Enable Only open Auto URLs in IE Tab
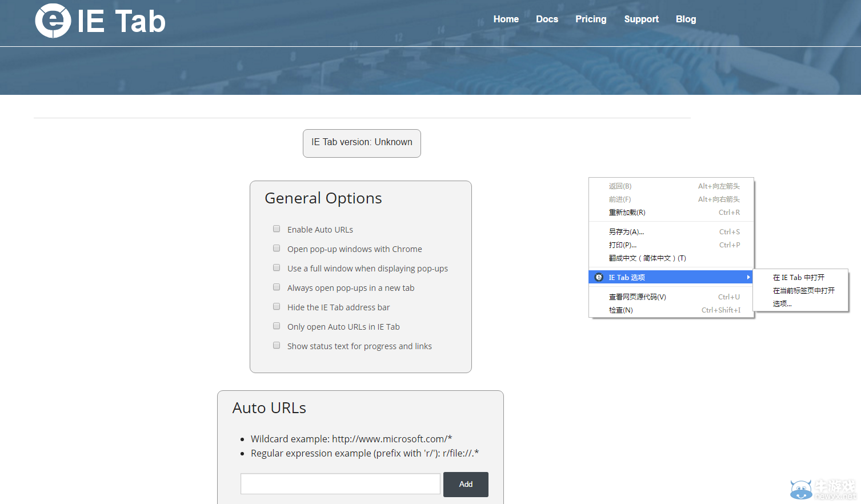861x504 pixels. pos(277,326)
